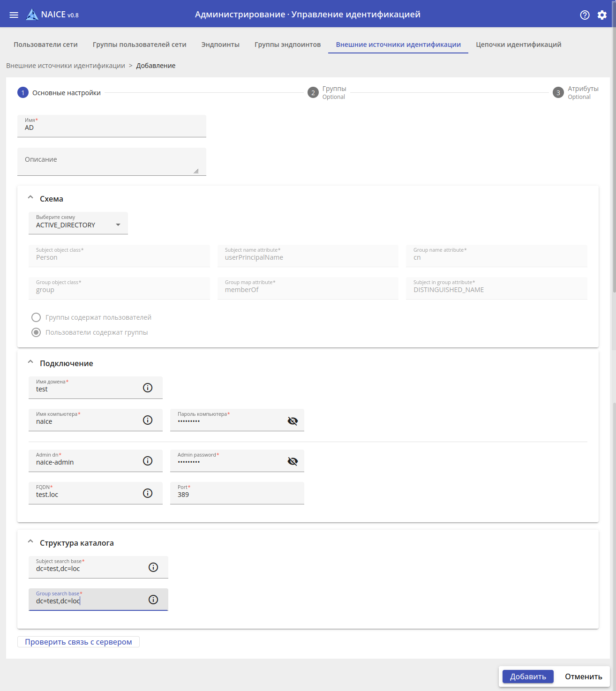Screen dimensions: 616x691
Task: Click info icon for Subject search base
Action: pos(153,567)
